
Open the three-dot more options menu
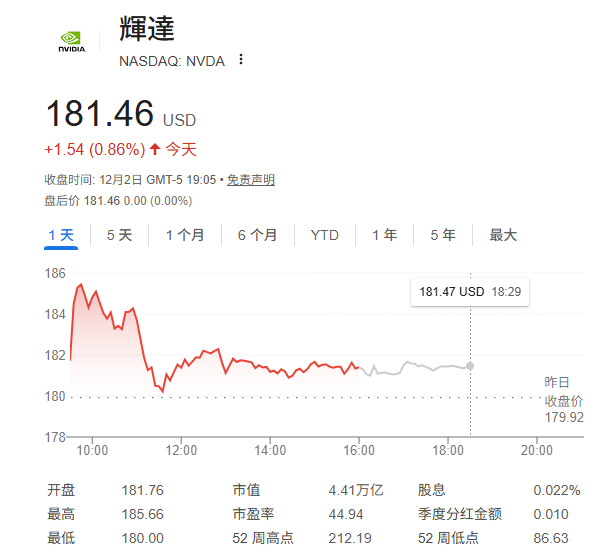coord(241,60)
